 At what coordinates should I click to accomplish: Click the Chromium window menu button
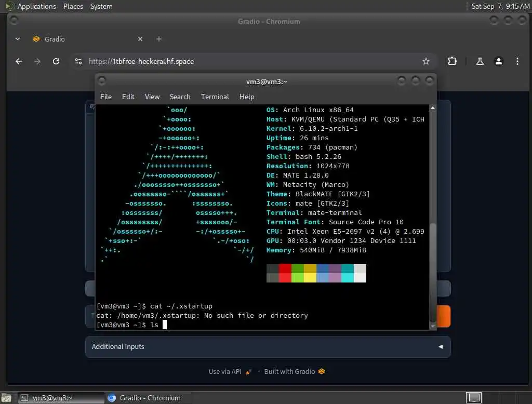tap(14, 20)
